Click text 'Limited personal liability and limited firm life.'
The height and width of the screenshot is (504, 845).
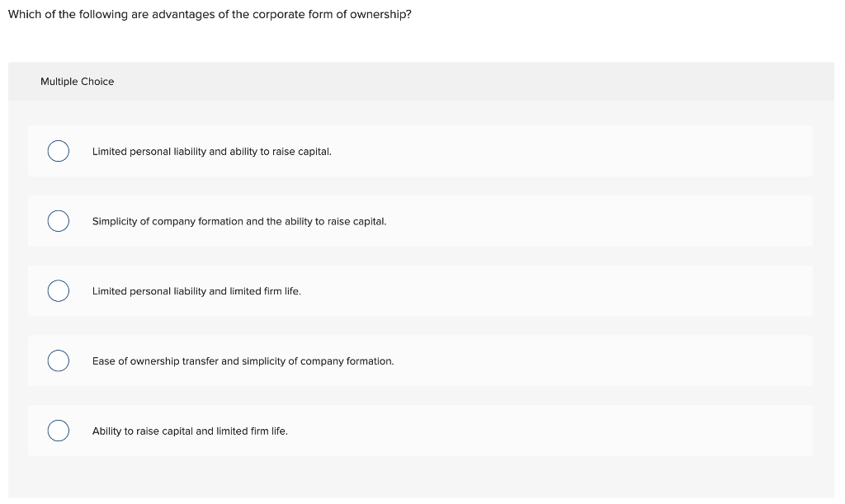pos(196,291)
